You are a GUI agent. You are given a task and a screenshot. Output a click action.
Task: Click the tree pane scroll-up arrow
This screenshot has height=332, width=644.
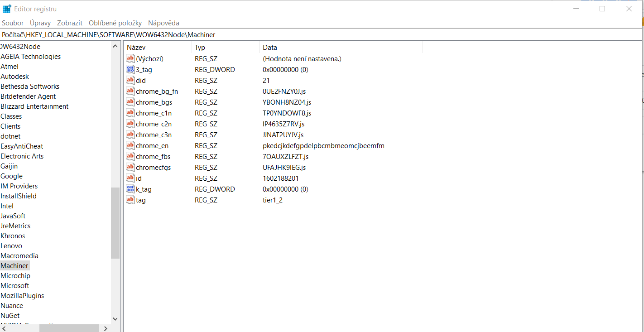coord(115,46)
